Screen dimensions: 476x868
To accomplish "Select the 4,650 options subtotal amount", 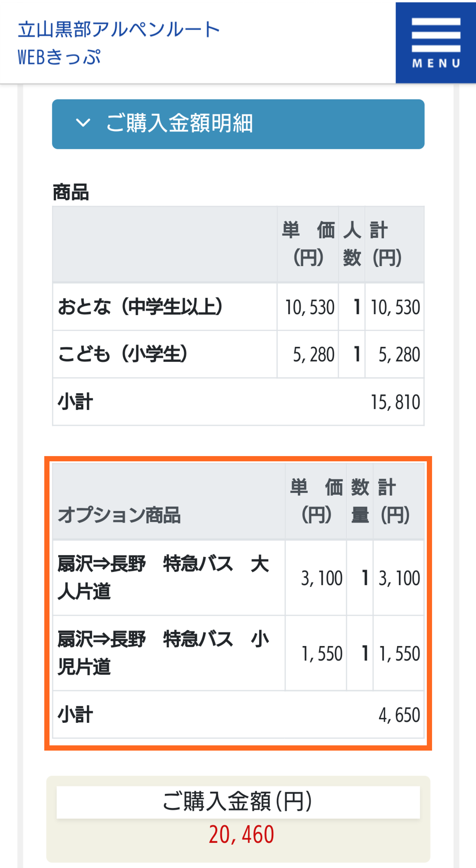I will coord(399,715).
